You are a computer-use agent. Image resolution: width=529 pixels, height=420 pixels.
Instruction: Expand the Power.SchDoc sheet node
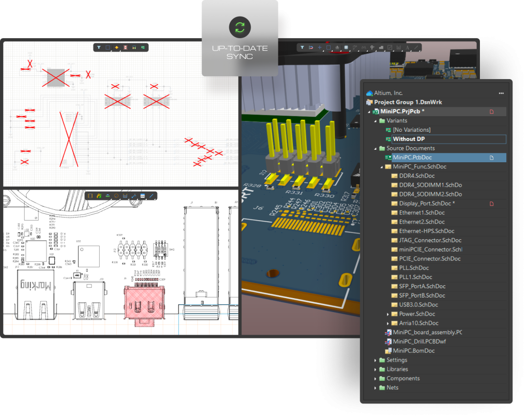point(388,314)
